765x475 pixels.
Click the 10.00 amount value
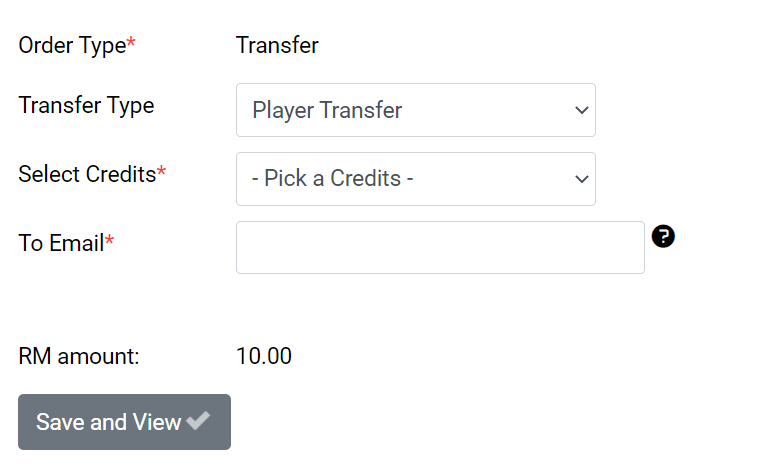pos(264,356)
